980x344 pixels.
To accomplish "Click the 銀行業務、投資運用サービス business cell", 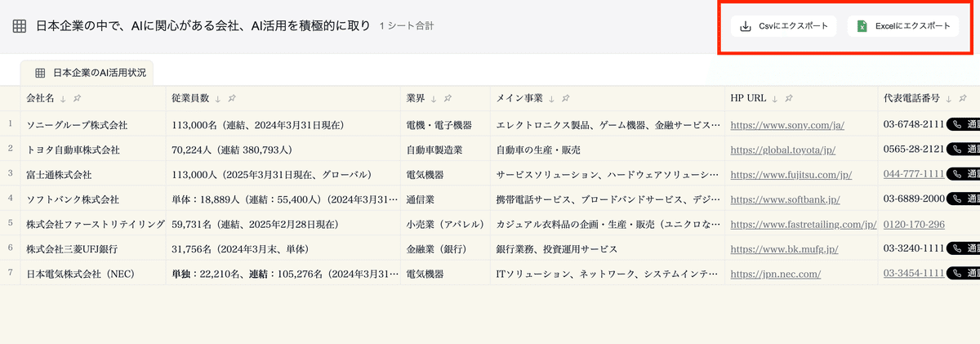I will point(608,249).
